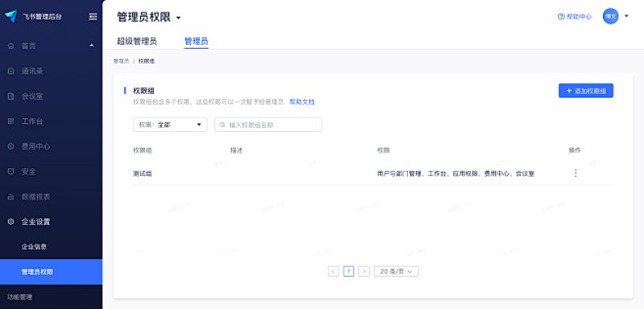This screenshot has height=309, width=644.
Task: Open 费用中心 in the sidebar
Action: pos(35,146)
